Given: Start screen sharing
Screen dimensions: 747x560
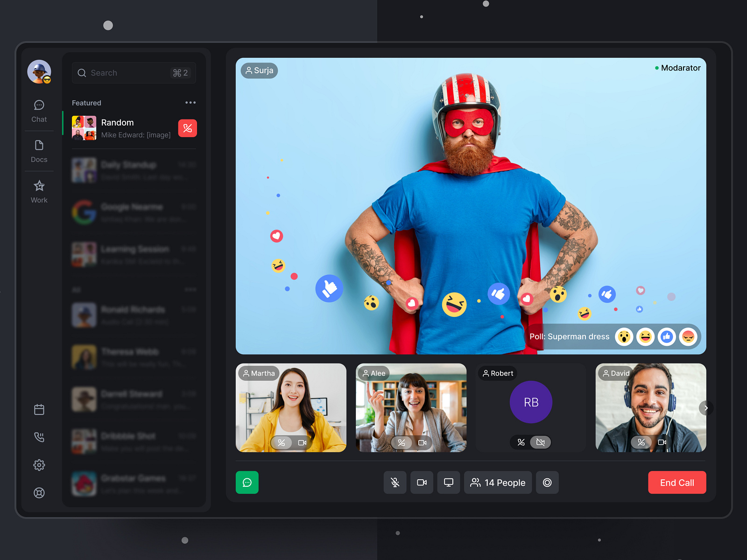Looking at the screenshot, I should pyautogui.click(x=449, y=483).
